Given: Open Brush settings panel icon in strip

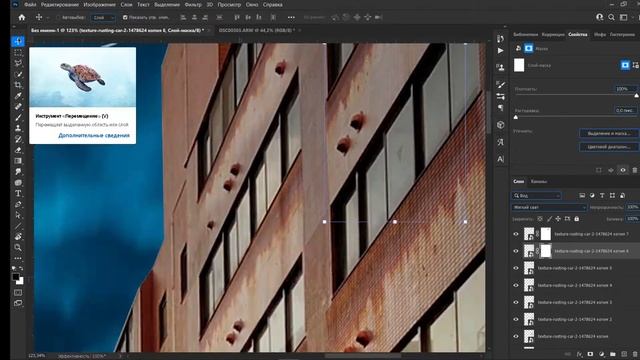Looking at the screenshot, I should [500, 84].
